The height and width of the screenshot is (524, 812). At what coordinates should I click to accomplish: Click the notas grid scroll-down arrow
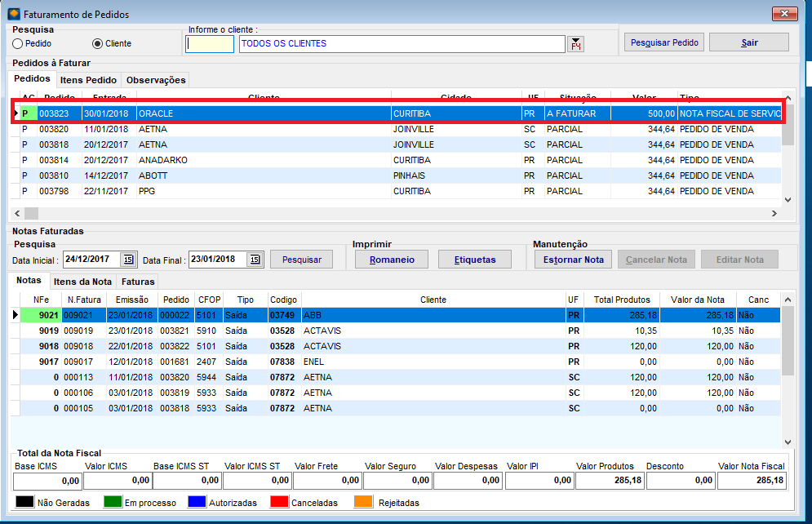point(788,442)
